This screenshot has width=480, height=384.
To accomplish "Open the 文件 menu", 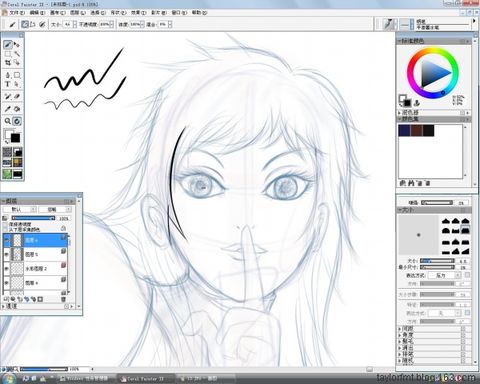I will click(x=17, y=13).
